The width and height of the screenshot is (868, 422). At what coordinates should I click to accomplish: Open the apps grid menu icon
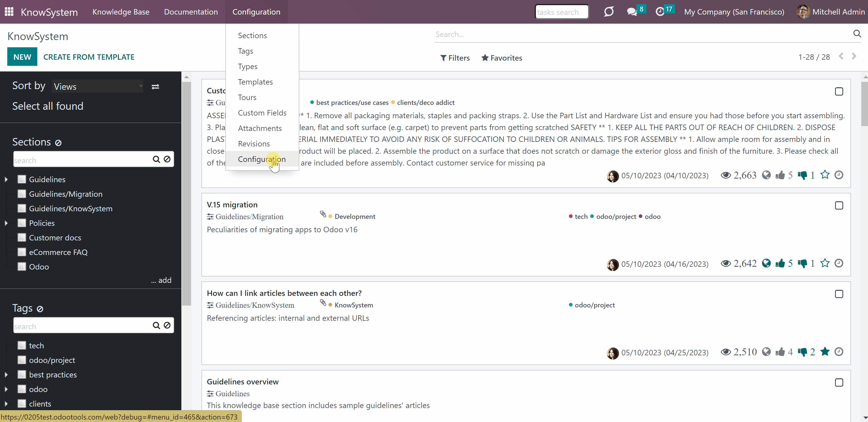(9, 12)
